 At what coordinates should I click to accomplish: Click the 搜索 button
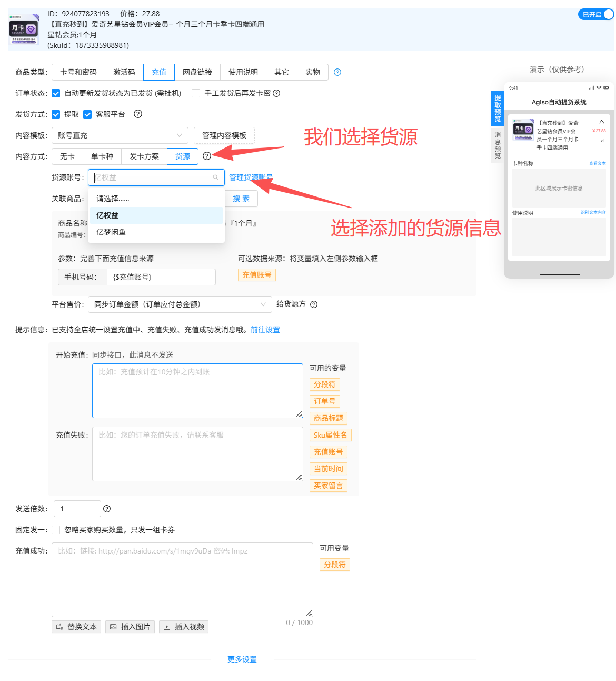point(241,199)
